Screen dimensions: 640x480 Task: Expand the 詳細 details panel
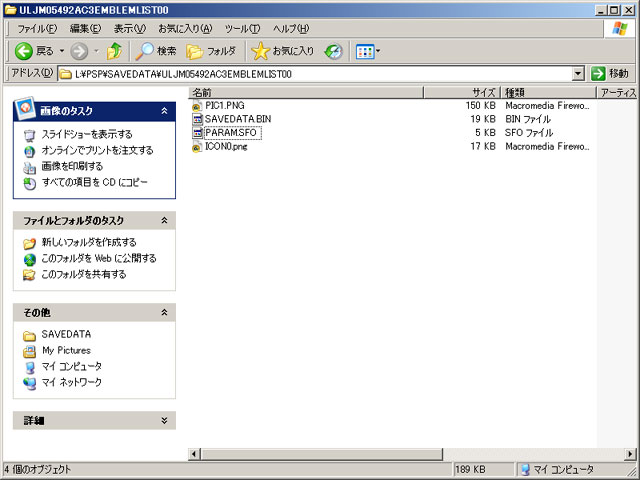click(x=164, y=420)
